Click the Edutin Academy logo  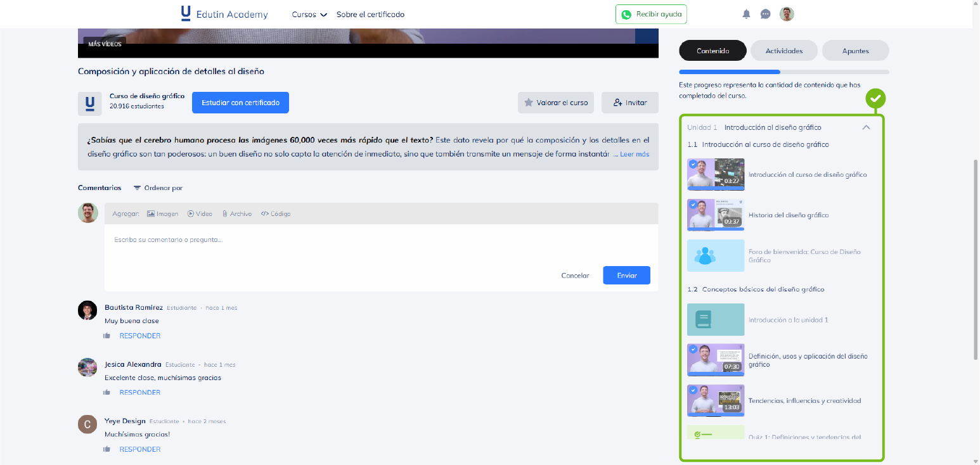[224, 14]
